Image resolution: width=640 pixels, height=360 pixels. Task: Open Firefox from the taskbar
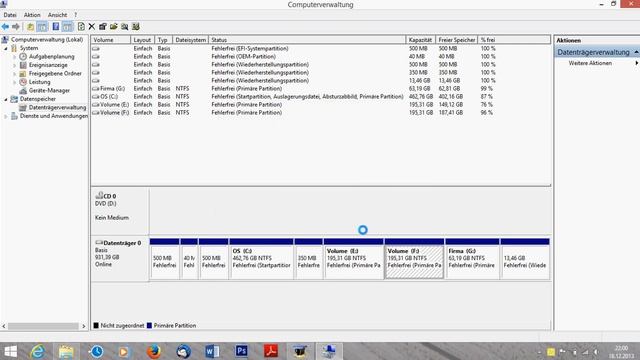tap(154, 351)
